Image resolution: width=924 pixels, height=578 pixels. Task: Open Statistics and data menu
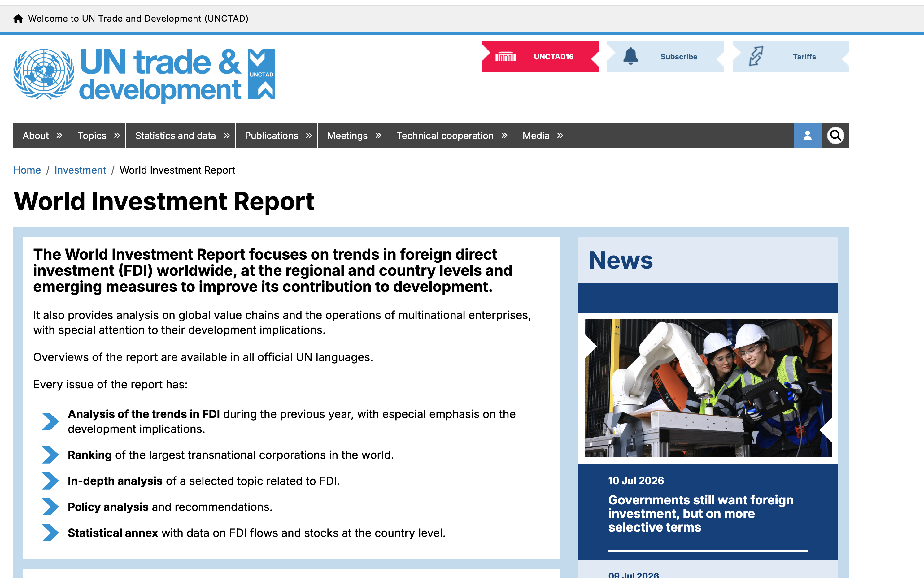tap(176, 136)
